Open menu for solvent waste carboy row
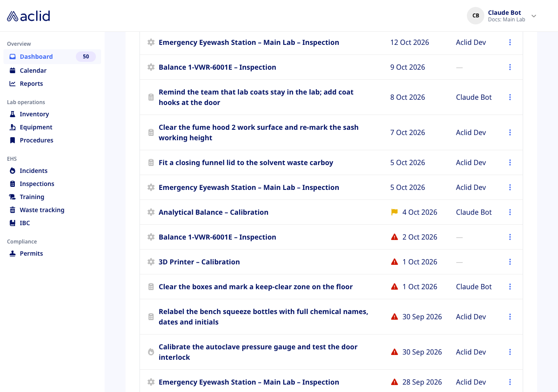Screen dimensions: 558x392 point(510,162)
